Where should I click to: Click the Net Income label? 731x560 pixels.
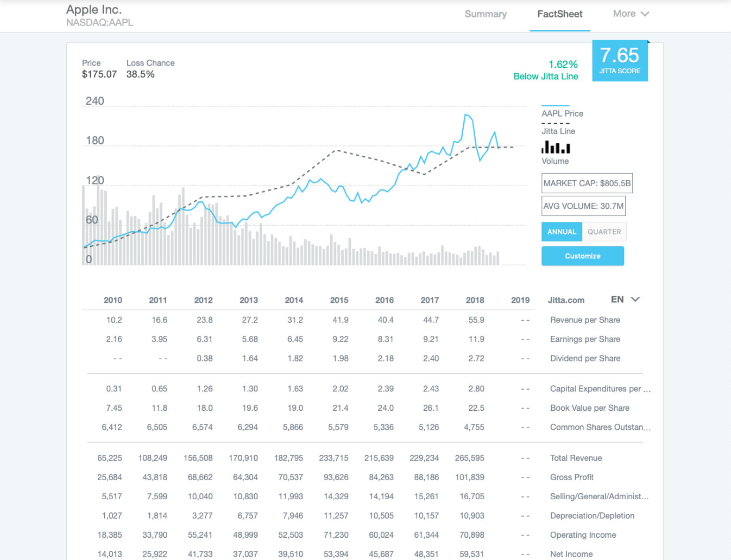click(x=571, y=554)
